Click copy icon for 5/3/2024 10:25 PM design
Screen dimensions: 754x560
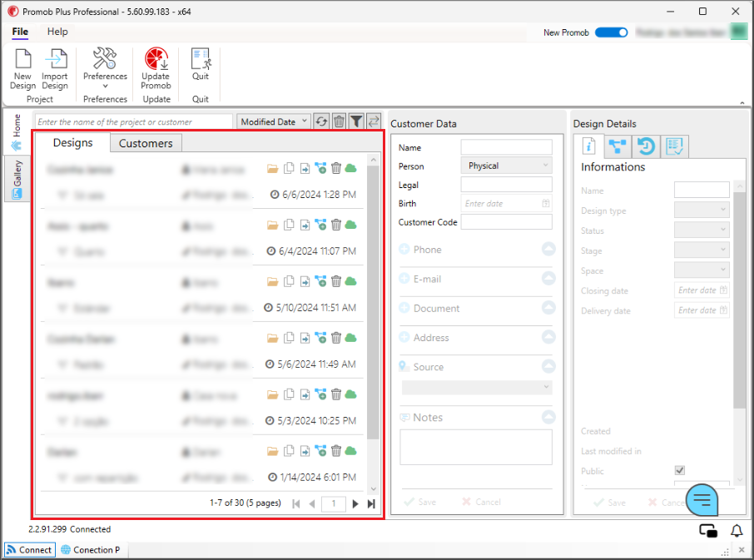(x=289, y=394)
